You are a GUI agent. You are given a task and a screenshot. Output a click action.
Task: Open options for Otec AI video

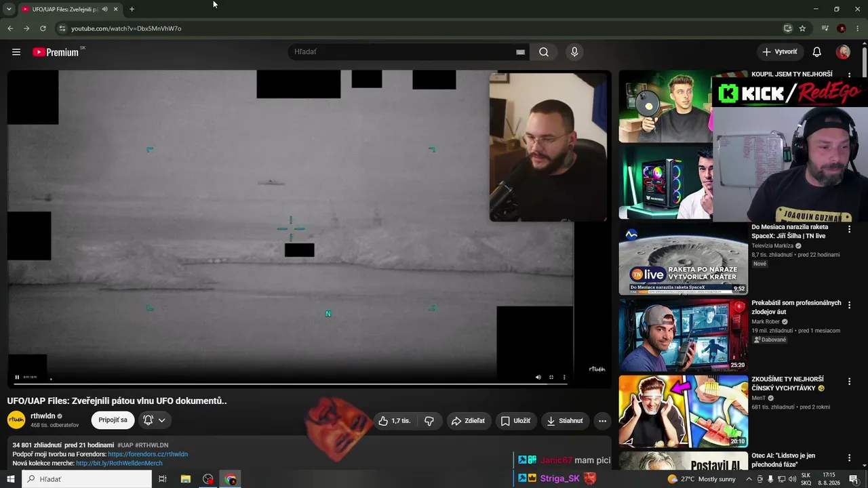pyautogui.click(x=849, y=458)
